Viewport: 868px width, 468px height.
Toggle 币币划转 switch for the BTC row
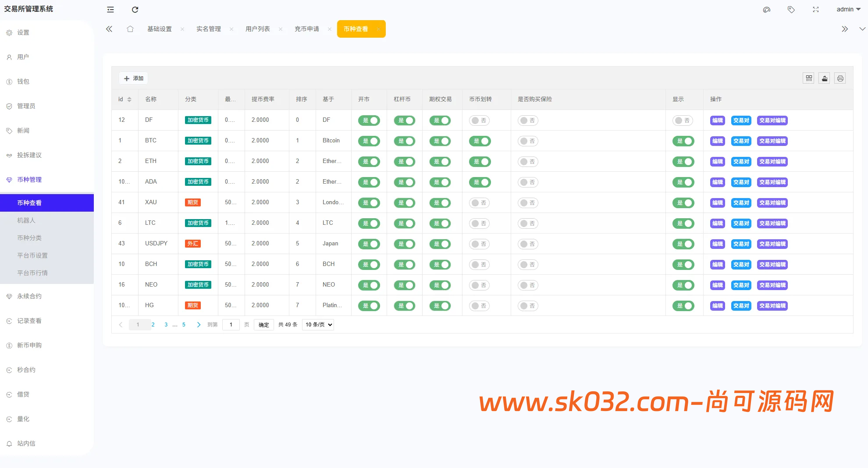pyautogui.click(x=480, y=141)
